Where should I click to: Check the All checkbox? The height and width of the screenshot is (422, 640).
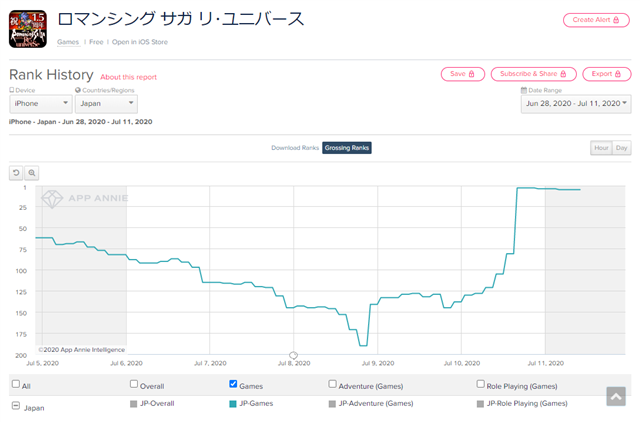(16, 384)
